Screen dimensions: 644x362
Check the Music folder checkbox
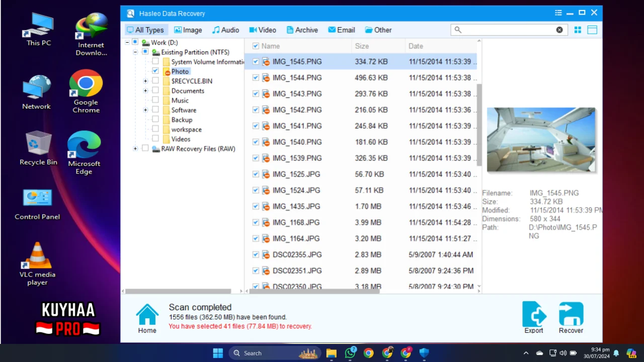pyautogui.click(x=155, y=100)
